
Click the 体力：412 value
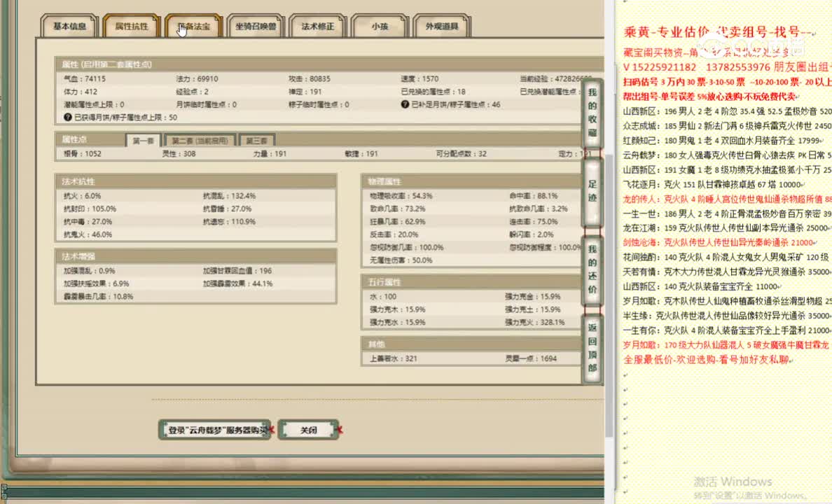coord(80,91)
